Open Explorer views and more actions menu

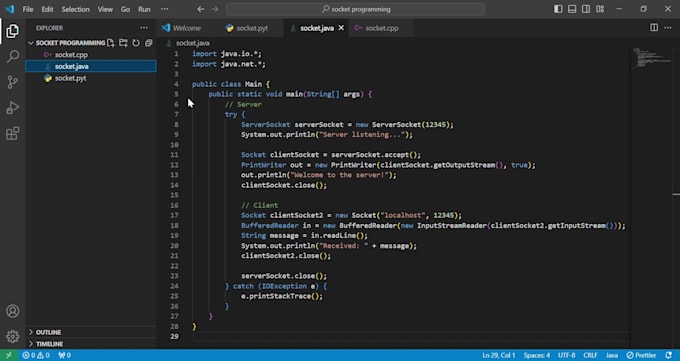coord(144,28)
